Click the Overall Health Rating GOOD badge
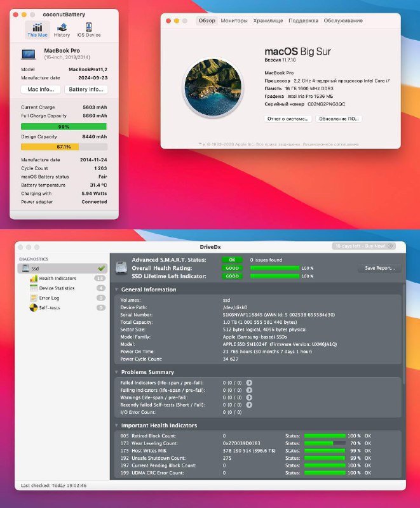Viewport: 420px width, 508px height. coord(232,268)
